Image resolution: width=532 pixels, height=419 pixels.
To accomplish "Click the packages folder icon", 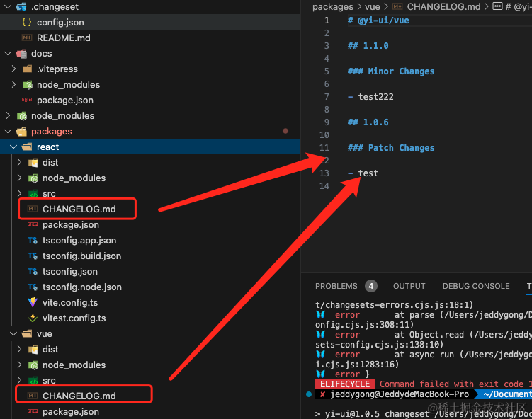I will pos(21,132).
